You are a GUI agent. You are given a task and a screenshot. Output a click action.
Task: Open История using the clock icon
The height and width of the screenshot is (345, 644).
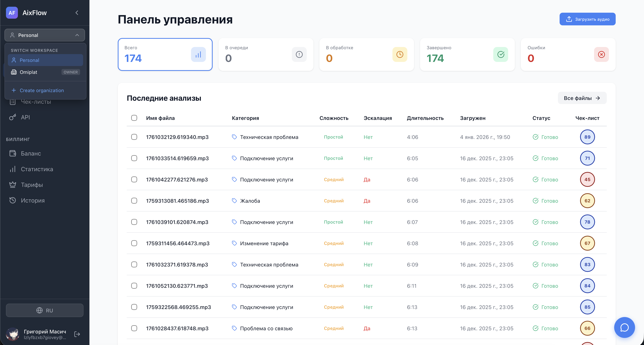pos(13,200)
